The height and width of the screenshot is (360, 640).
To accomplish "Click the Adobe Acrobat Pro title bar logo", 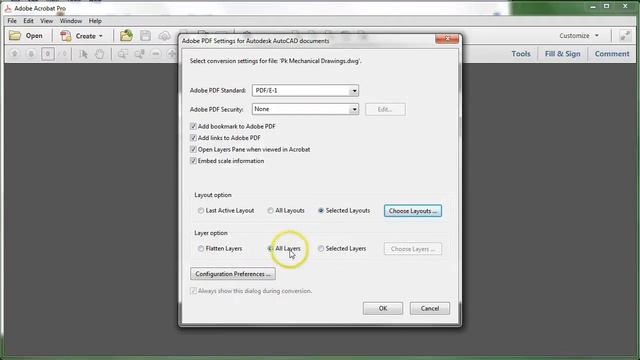I will coord(8,8).
